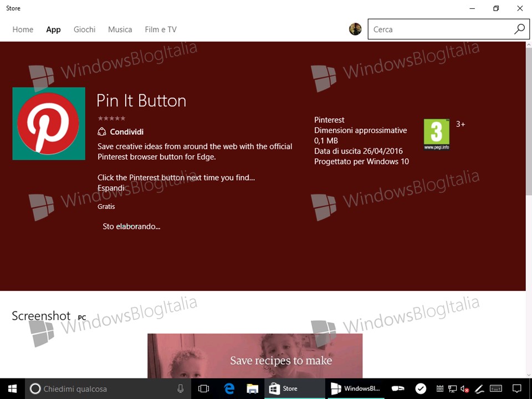Open Task View from the taskbar
The height and width of the screenshot is (399, 532).
(x=203, y=389)
